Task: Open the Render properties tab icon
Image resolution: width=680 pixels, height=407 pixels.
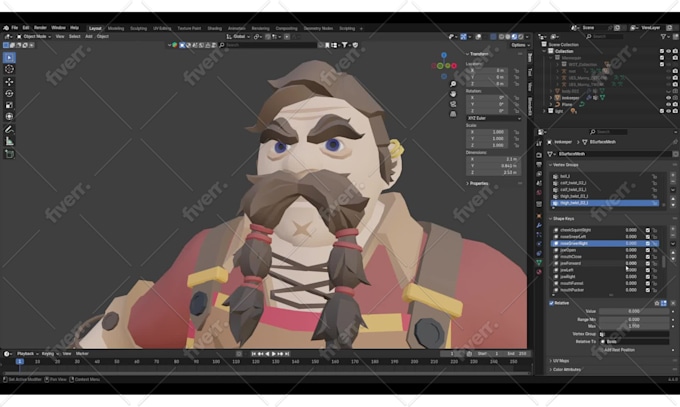Action: coord(539,155)
